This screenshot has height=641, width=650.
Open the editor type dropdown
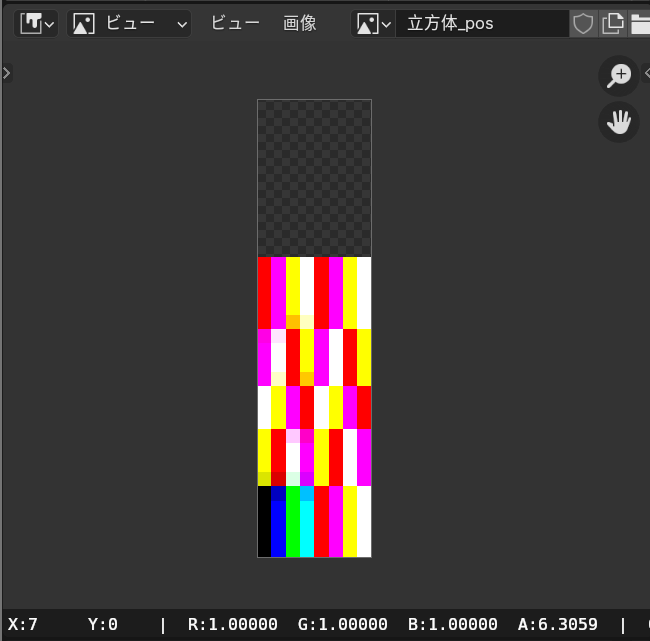(x=36, y=24)
